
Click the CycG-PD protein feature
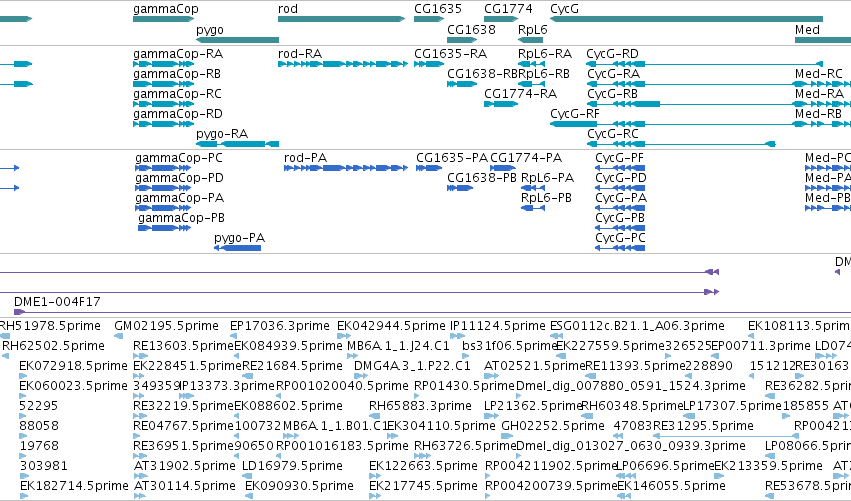click(x=620, y=188)
